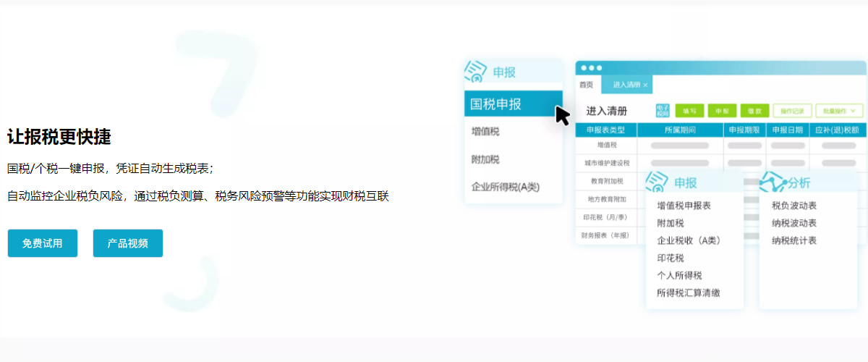Select 企业所得税(A类) in the left menu
This screenshot has height=362, width=868.
coord(506,187)
